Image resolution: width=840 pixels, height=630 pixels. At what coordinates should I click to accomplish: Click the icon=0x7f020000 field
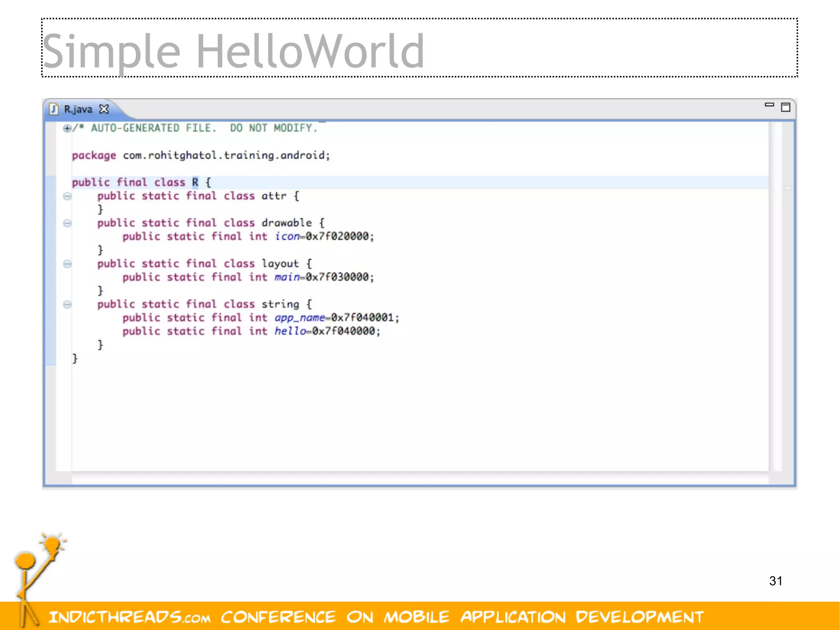point(324,236)
